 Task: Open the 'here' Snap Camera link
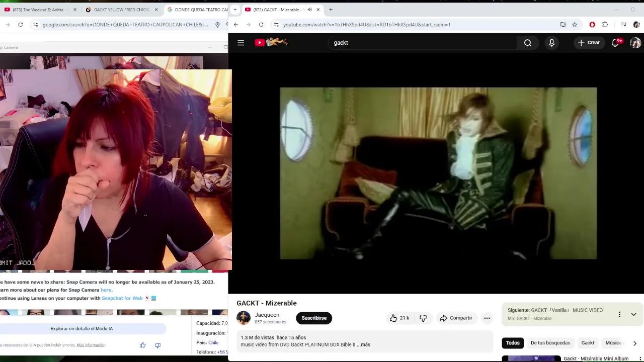pos(106,290)
